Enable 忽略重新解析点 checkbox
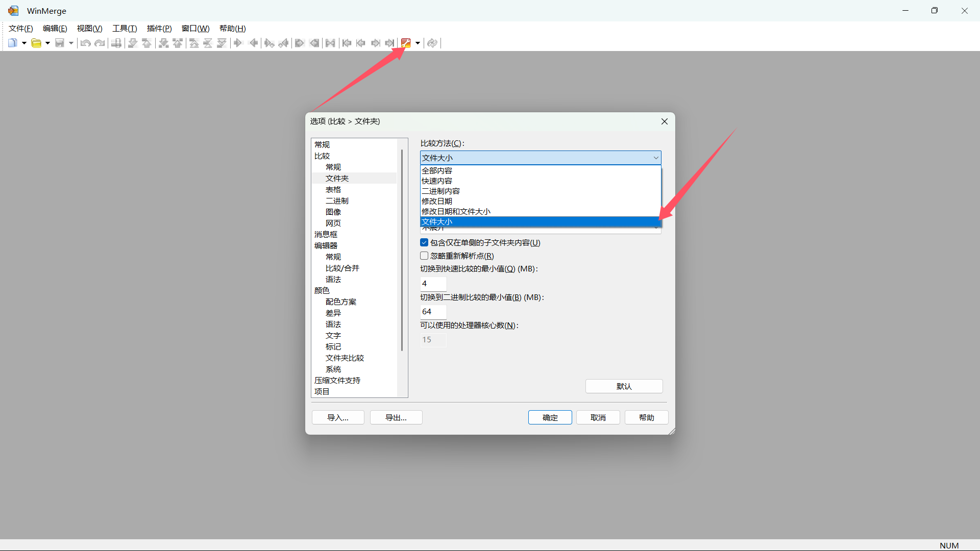Viewport: 980px width, 551px height. click(424, 256)
